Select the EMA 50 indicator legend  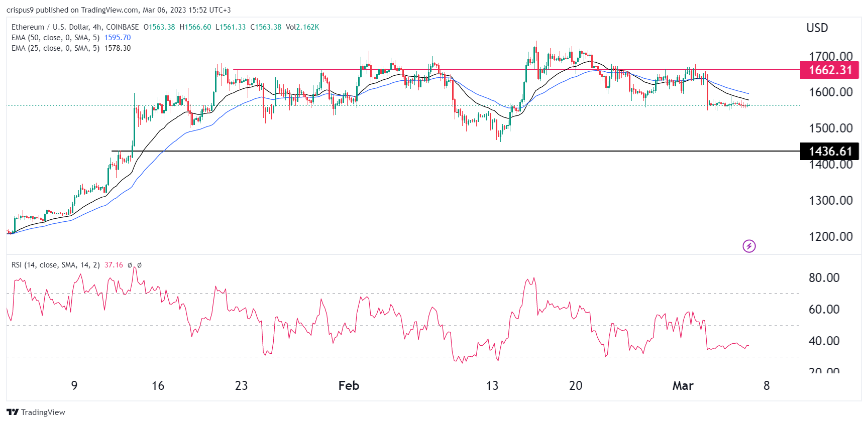55,38
